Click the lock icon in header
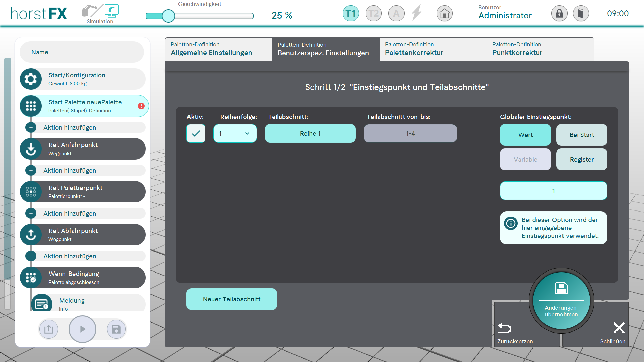 point(559,14)
